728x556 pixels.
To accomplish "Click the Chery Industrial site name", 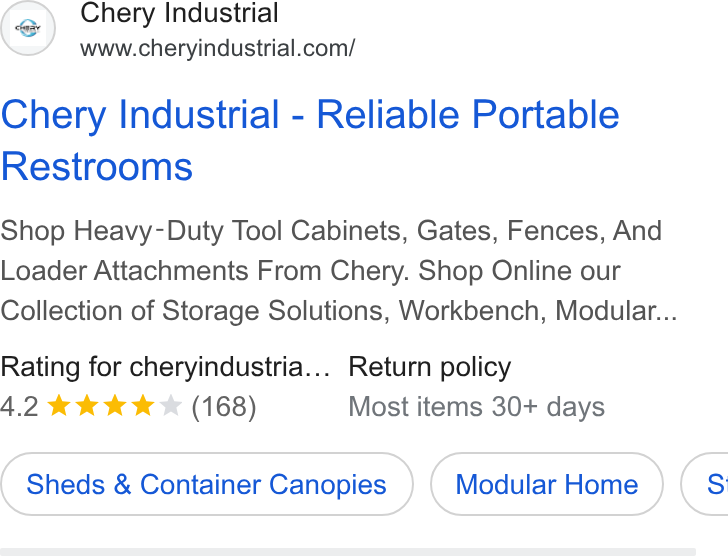I will [x=179, y=13].
